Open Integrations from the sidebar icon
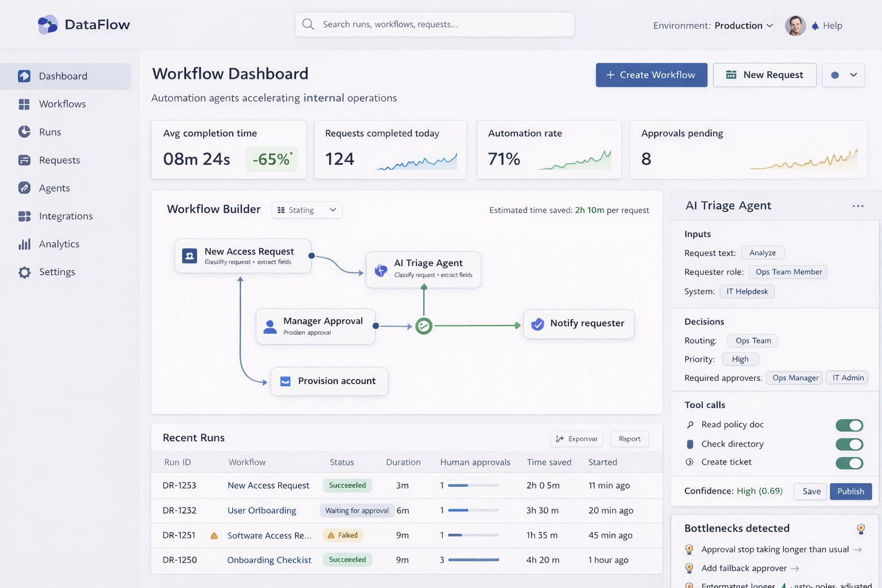882x588 pixels. click(25, 216)
